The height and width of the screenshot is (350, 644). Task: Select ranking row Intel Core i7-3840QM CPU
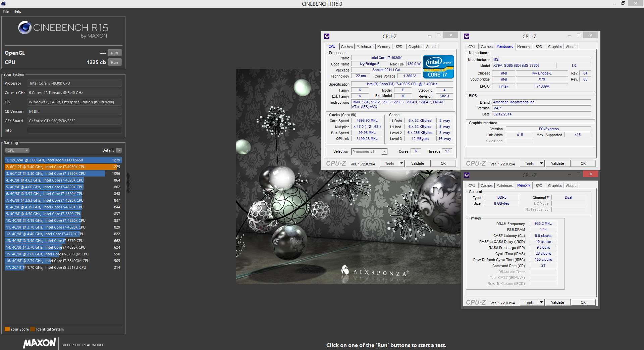point(63,261)
